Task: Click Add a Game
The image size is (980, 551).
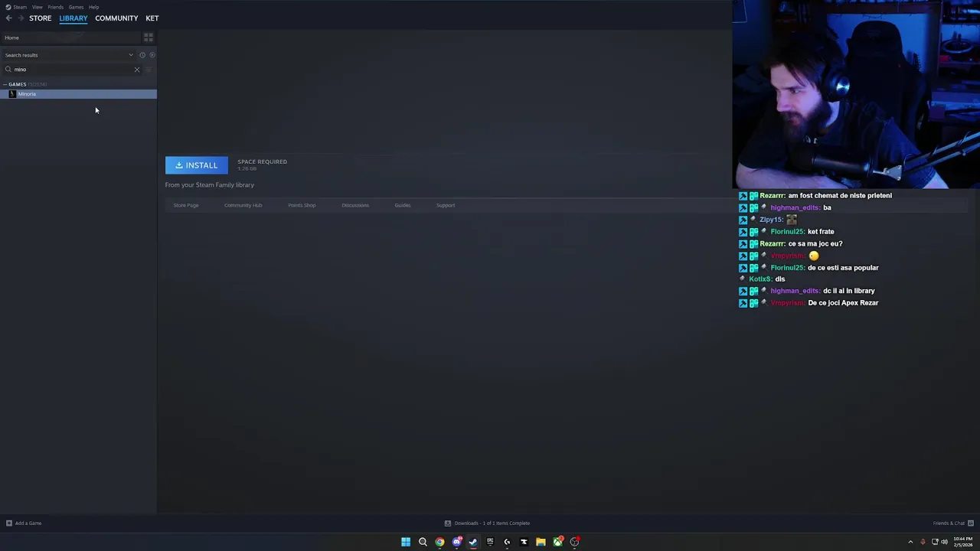Action: [24, 523]
